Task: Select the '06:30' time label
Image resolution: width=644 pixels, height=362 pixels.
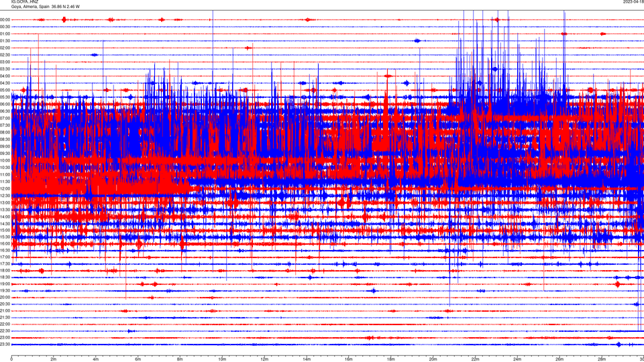Action: point(5,111)
